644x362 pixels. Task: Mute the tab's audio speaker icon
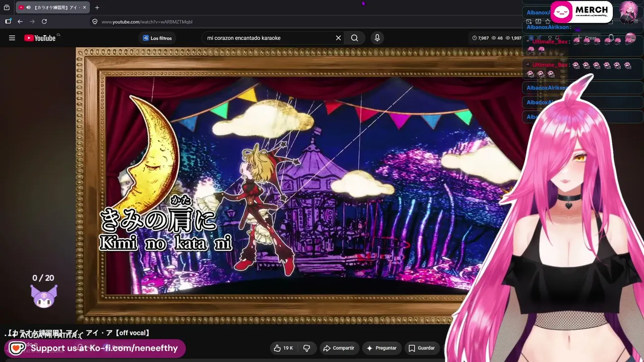(x=28, y=8)
